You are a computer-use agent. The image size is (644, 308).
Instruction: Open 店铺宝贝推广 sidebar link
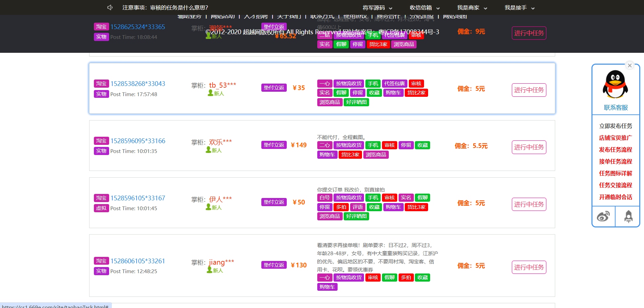point(616,138)
